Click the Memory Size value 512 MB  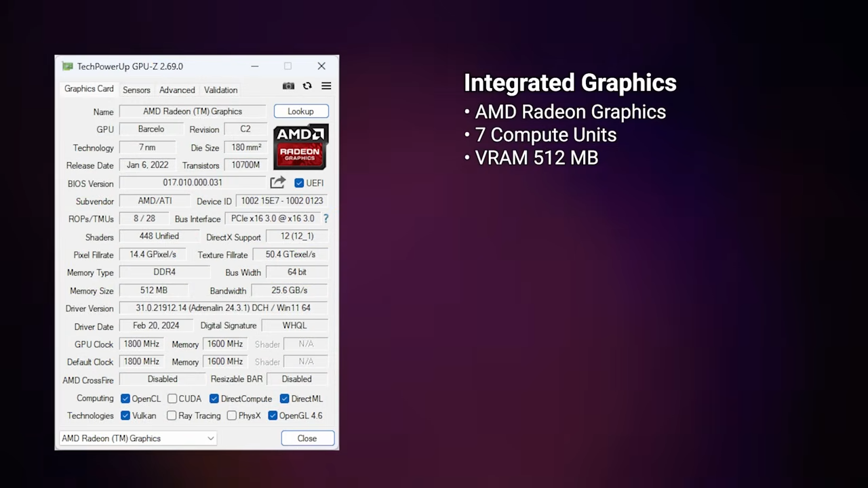click(154, 290)
